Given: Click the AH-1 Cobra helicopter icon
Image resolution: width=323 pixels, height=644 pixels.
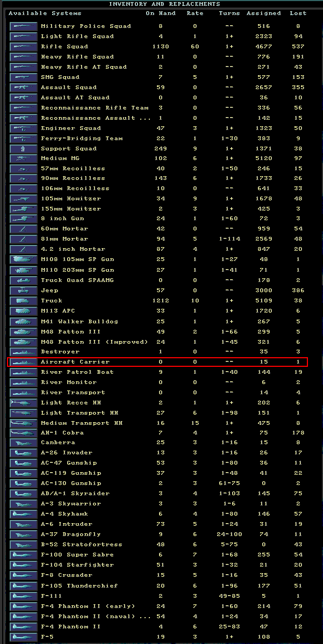Looking at the screenshot, I should (24, 433).
